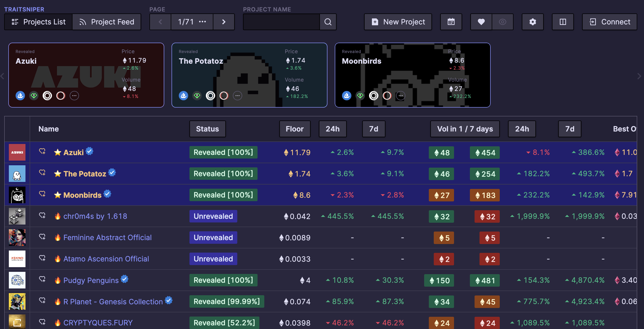This screenshot has height=329, width=644.
Task: Click the New Project button
Action: click(x=398, y=22)
